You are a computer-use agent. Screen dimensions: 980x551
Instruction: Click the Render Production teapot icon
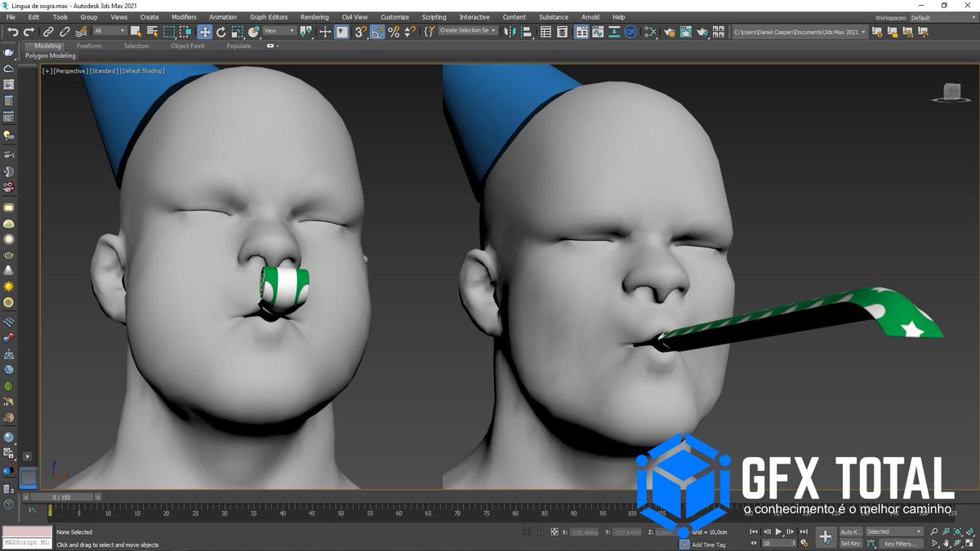click(702, 32)
